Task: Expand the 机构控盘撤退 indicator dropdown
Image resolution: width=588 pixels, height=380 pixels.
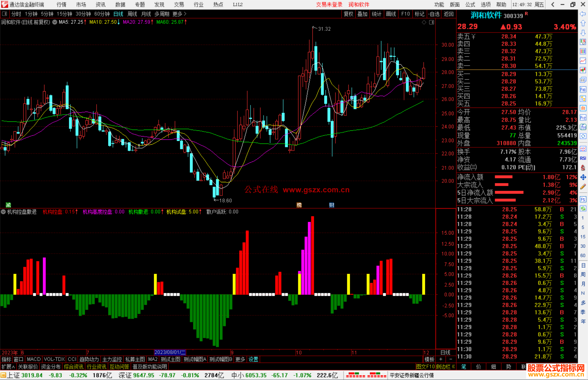Action: coord(3,212)
